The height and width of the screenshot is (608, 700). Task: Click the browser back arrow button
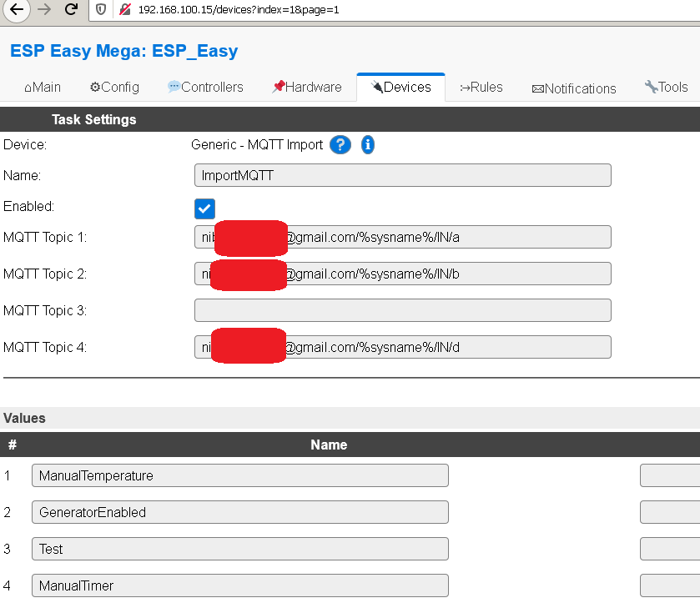pos(17,9)
